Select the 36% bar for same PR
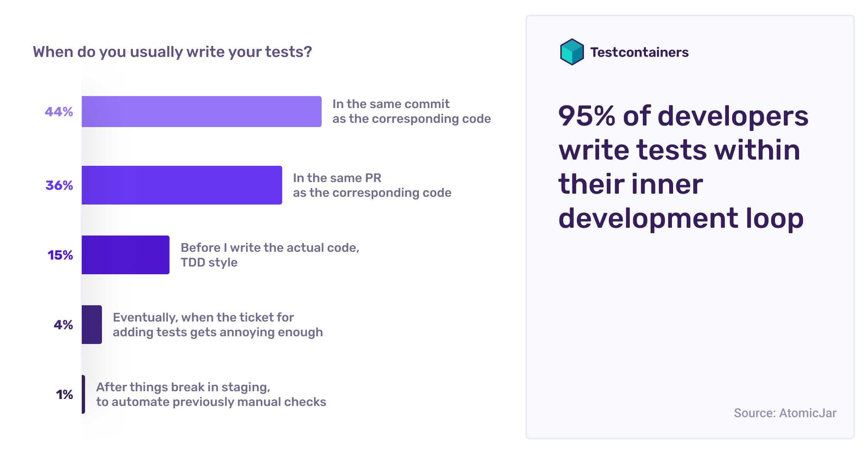 point(182,185)
